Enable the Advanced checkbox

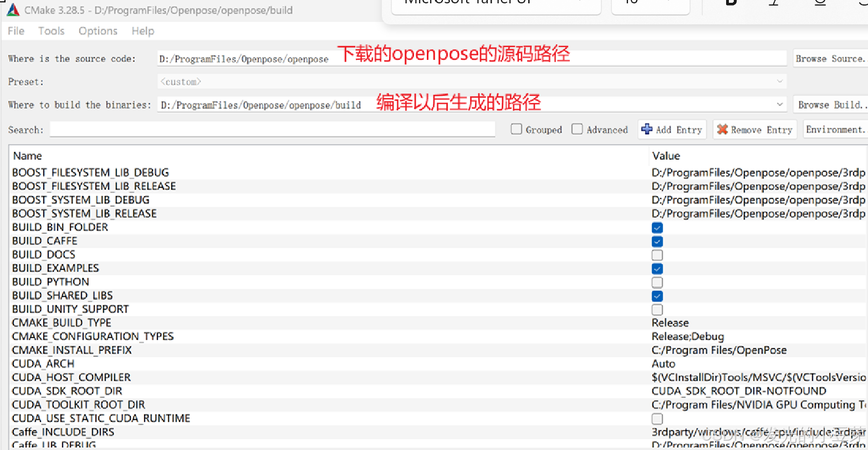pyautogui.click(x=578, y=129)
